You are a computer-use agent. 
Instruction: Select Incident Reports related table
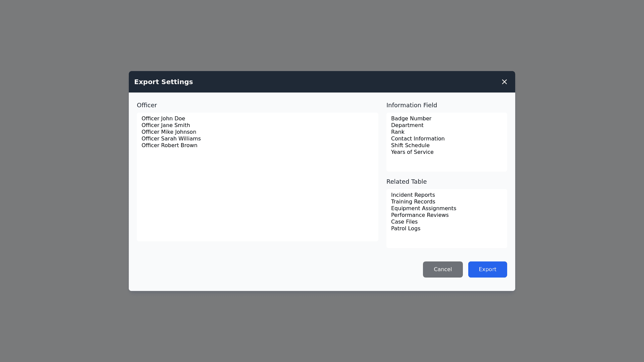tap(413, 195)
